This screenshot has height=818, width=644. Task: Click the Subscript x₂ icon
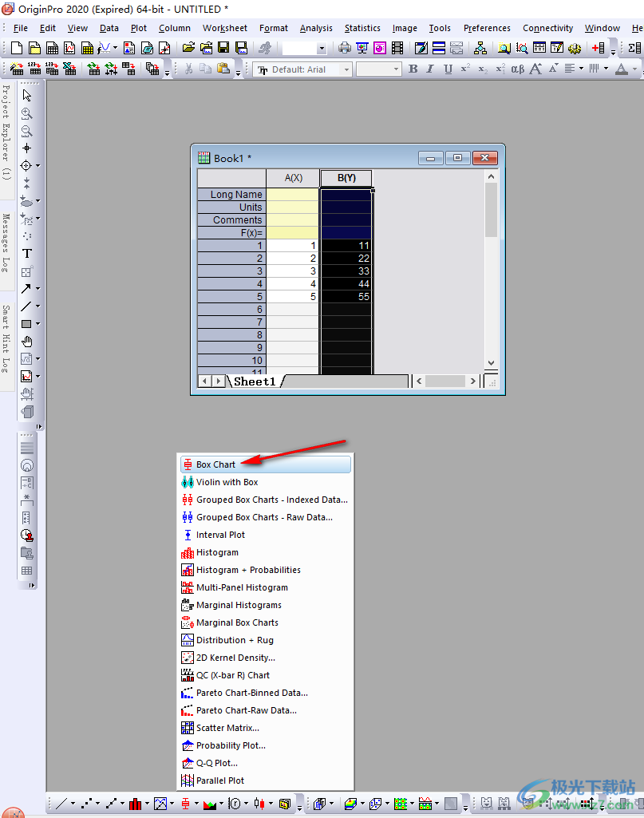click(483, 69)
